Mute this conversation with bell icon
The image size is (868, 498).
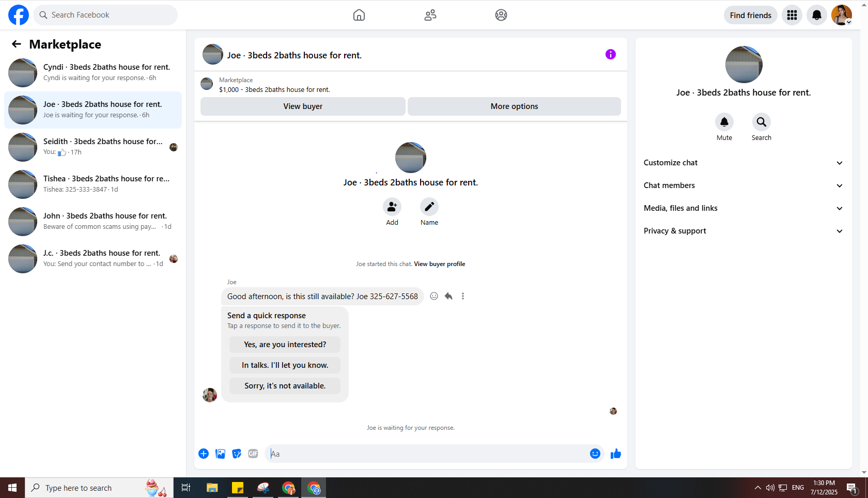pyautogui.click(x=724, y=122)
